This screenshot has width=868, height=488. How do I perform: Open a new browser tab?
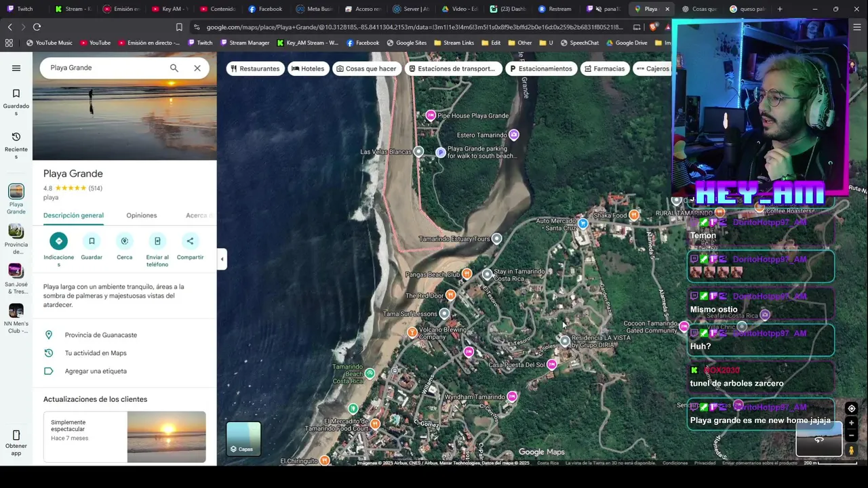pos(780,9)
